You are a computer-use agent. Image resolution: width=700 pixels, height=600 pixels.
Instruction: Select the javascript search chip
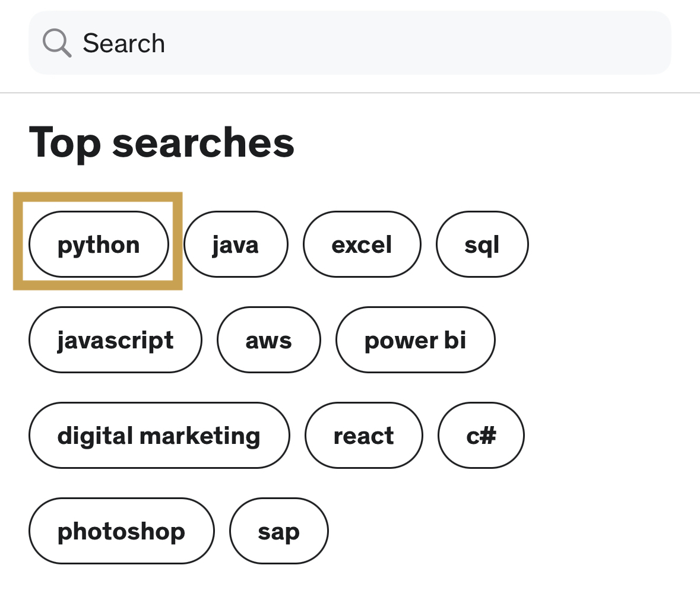115,340
